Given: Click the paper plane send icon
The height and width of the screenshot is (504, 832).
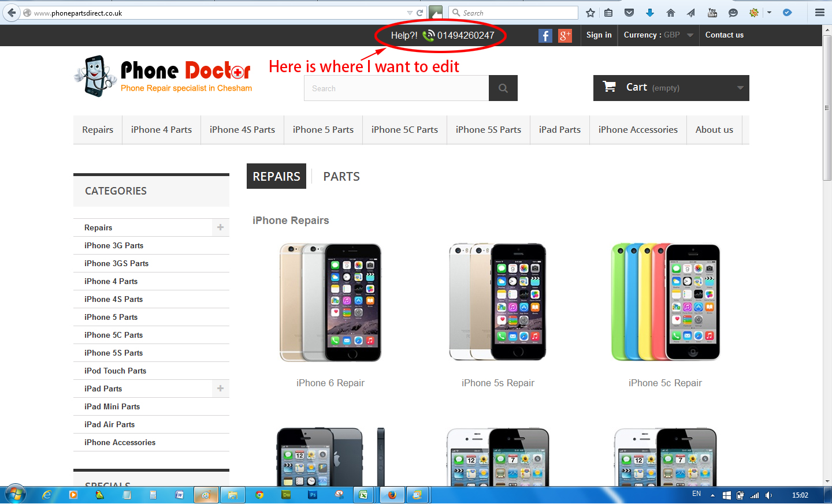Looking at the screenshot, I should [x=691, y=13].
